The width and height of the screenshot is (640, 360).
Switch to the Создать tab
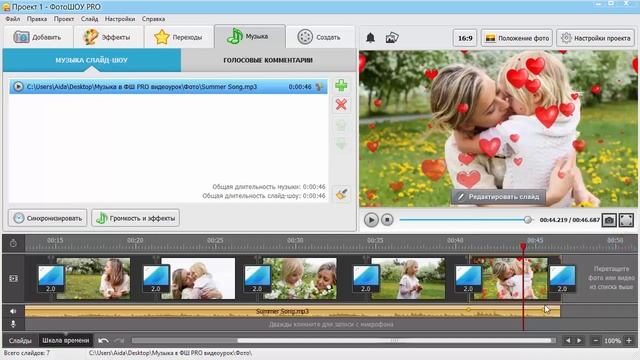[x=320, y=37]
